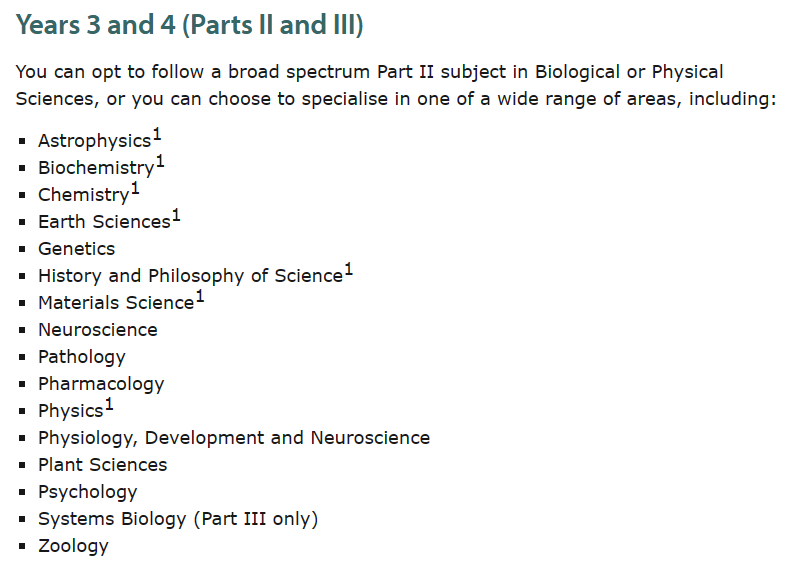Click the Materials Science entry

[x=116, y=303]
